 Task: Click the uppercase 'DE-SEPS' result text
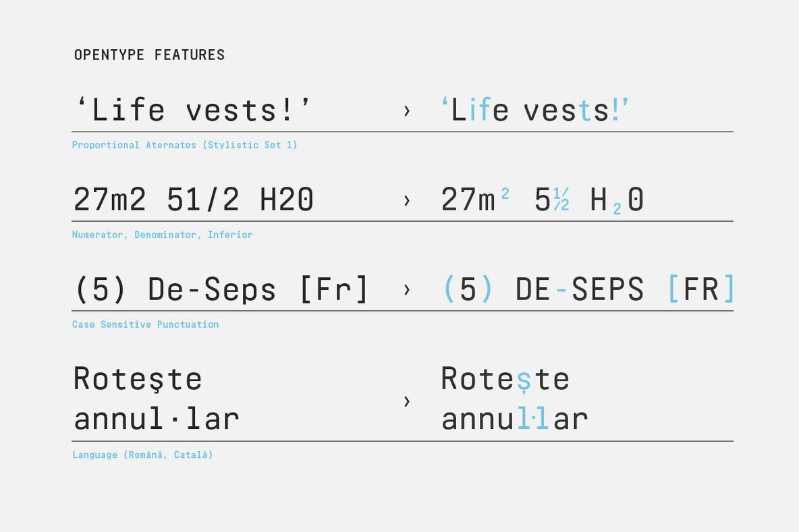(x=579, y=289)
